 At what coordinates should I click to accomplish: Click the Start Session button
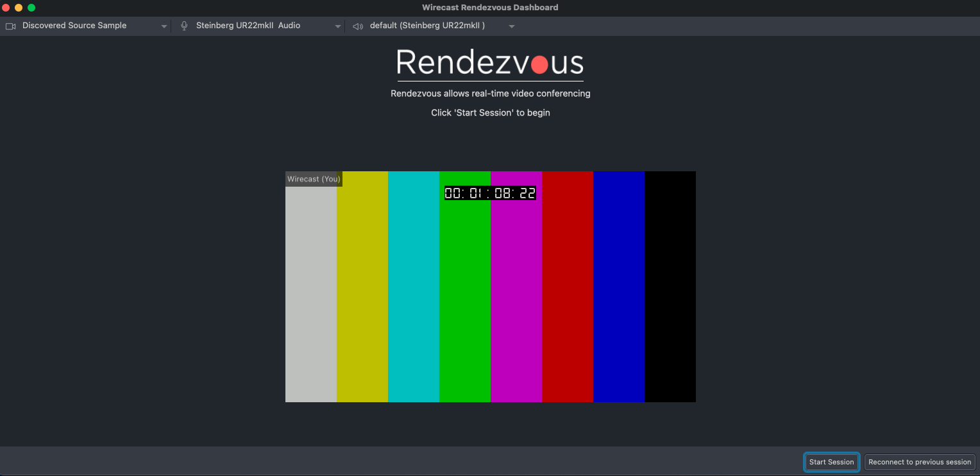pos(831,462)
